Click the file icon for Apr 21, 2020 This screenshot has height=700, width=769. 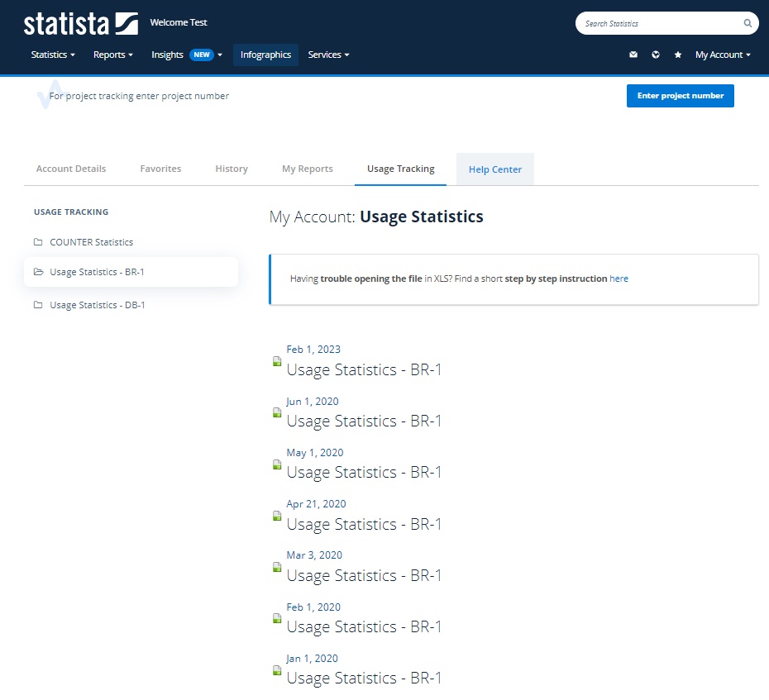pyautogui.click(x=277, y=516)
